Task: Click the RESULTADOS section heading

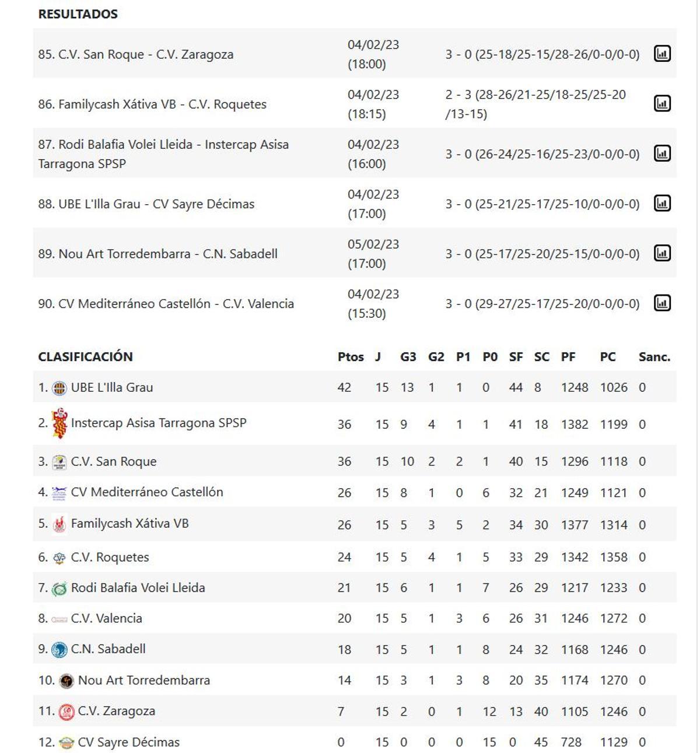Action: point(77,13)
